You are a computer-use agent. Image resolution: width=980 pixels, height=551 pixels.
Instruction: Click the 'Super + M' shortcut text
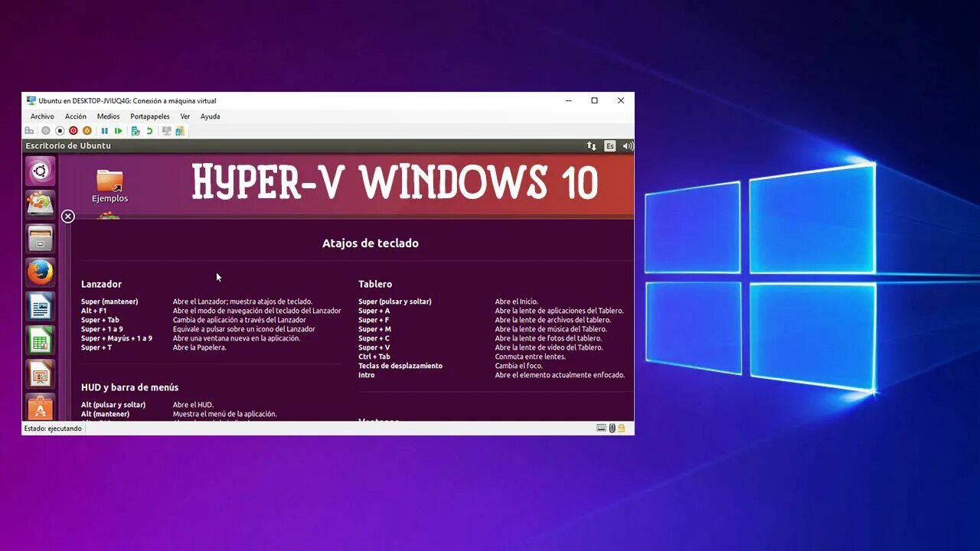click(x=374, y=329)
